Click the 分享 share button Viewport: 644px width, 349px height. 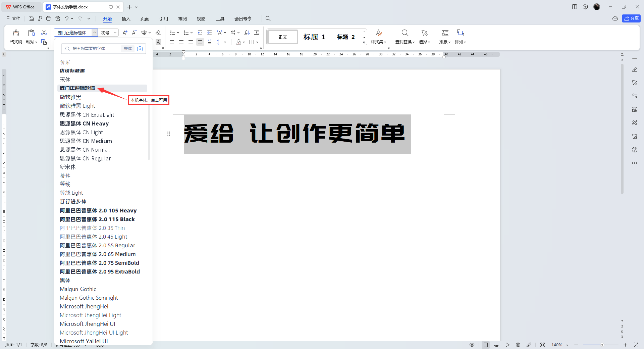(631, 18)
